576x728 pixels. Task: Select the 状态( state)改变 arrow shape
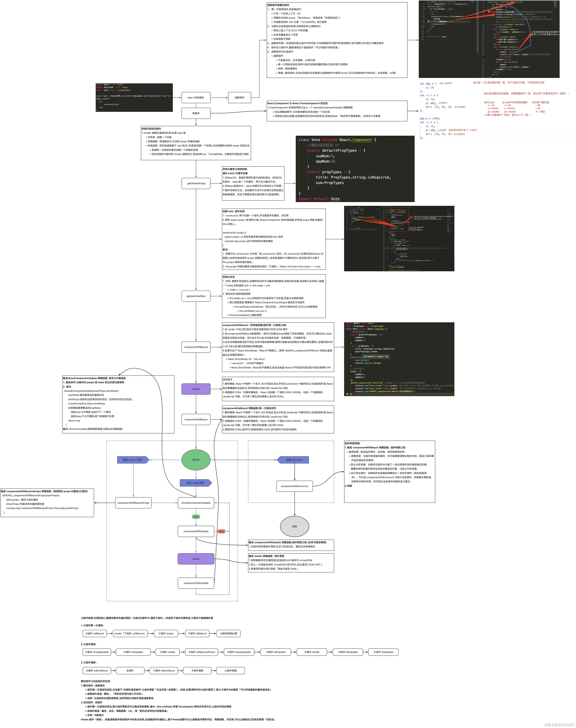click(196, 483)
